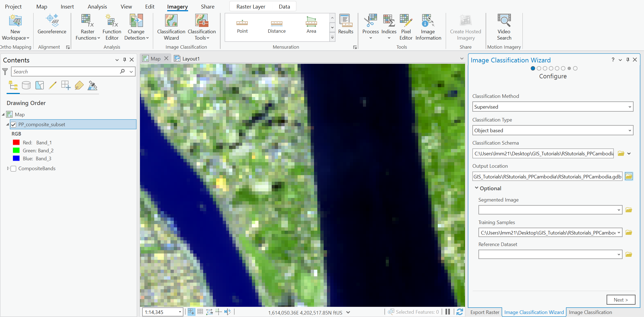Open the Classification Method dropdown
The image size is (644, 317).
[629, 107]
